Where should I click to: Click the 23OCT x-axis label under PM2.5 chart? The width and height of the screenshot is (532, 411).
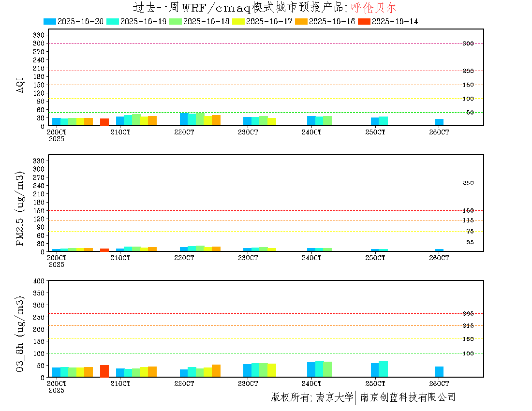tap(248, 258)
